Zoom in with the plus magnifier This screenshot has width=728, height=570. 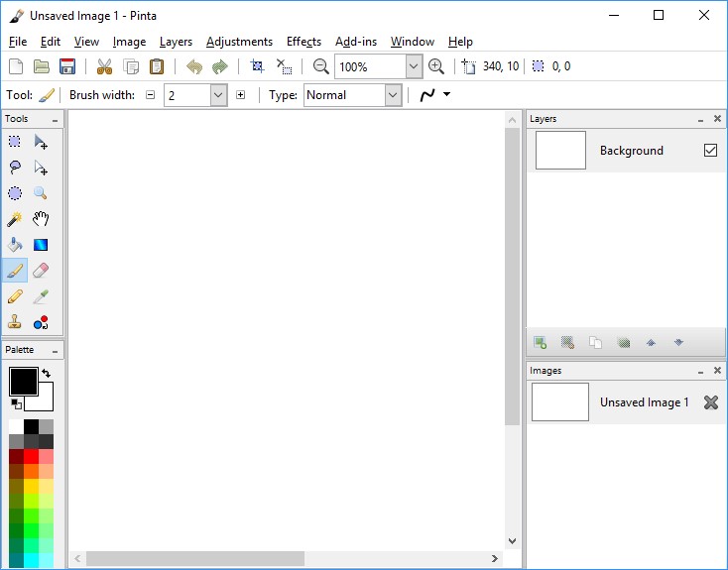coord(436,66)
